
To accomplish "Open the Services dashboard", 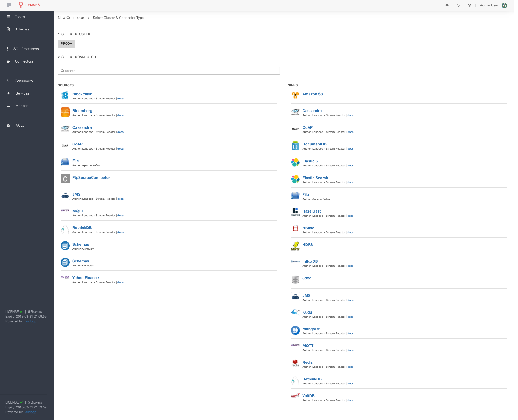I will (22, 93).
